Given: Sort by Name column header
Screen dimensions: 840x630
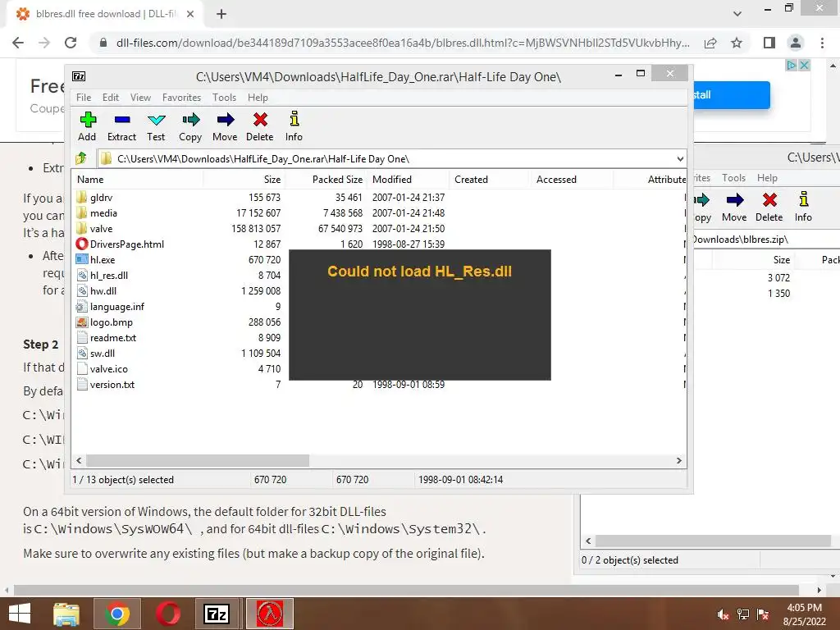Looking at the screenshot, I should coord(138,180).
